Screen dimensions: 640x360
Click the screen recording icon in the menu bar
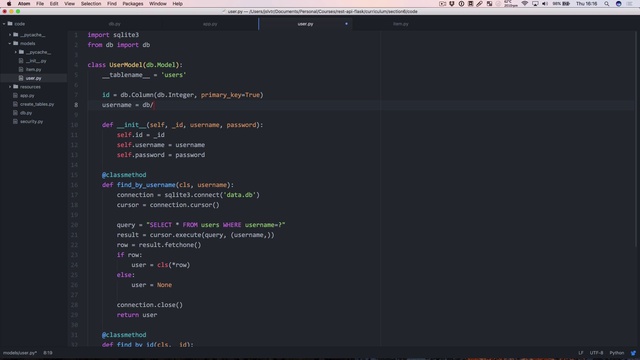click(x=442, y=4)
